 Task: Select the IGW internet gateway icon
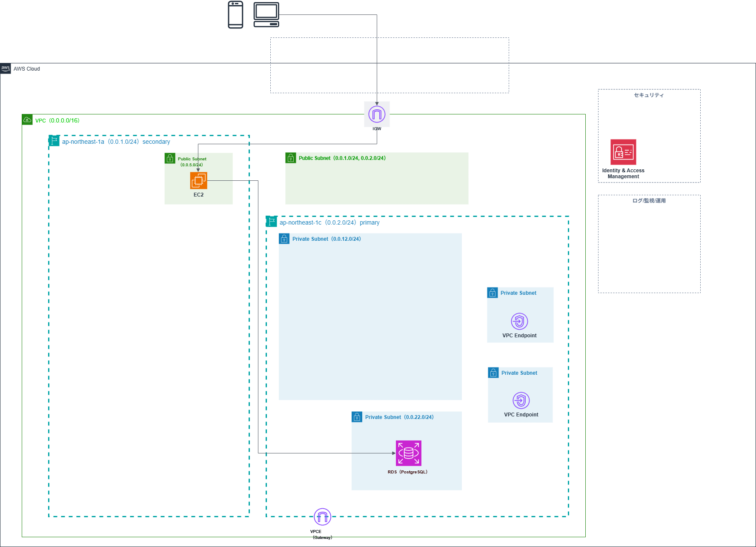point(377,114)
